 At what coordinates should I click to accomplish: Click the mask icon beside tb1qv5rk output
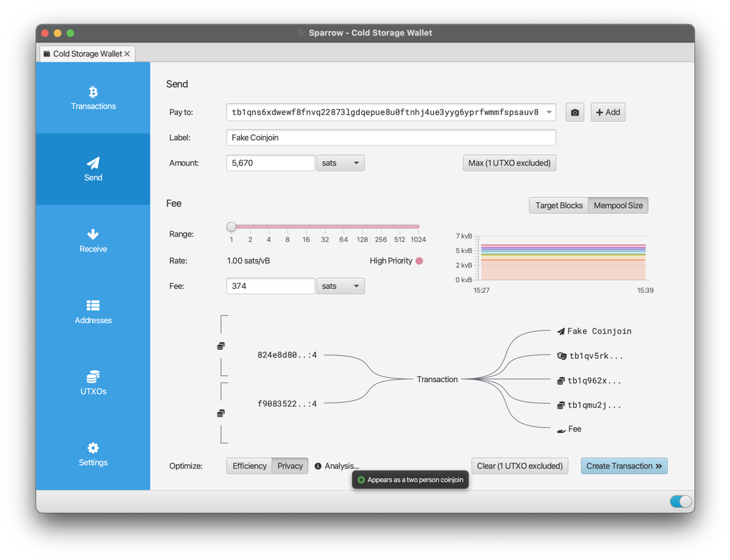[562, 356]
